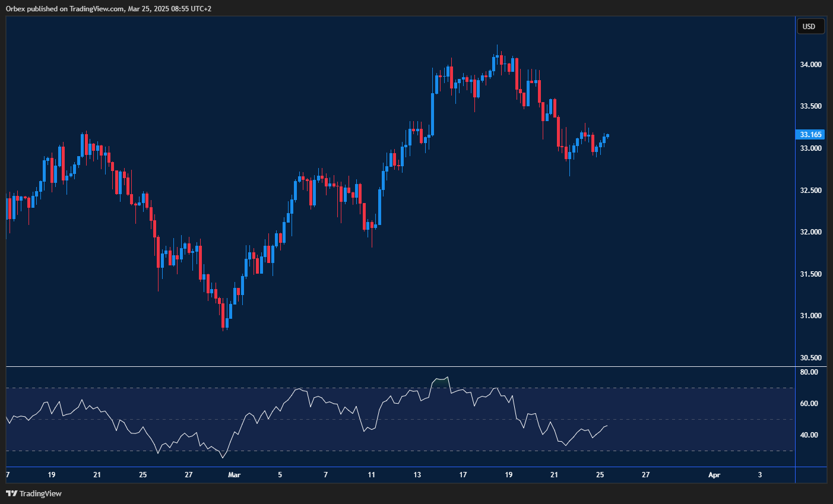This screenshot has height=504, width=833.
Task: Select the 25 date label on the axis
Action: (142, 475)
